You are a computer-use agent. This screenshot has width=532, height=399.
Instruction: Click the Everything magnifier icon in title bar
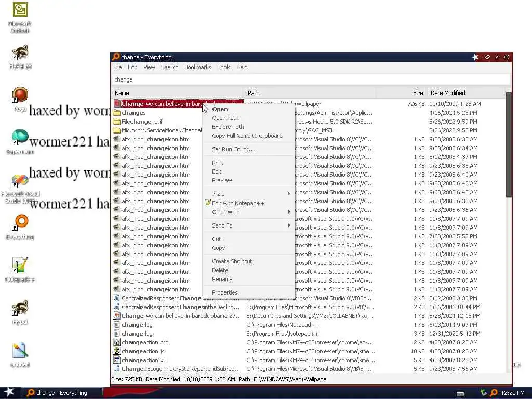(x=116, y=57)
